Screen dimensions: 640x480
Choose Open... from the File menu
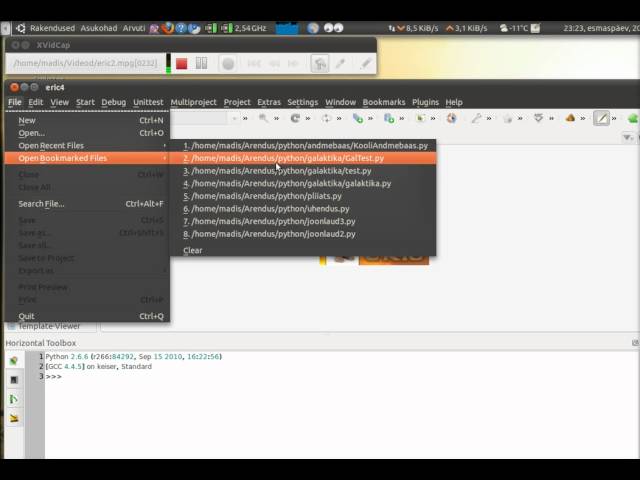(x=87, y=133)
